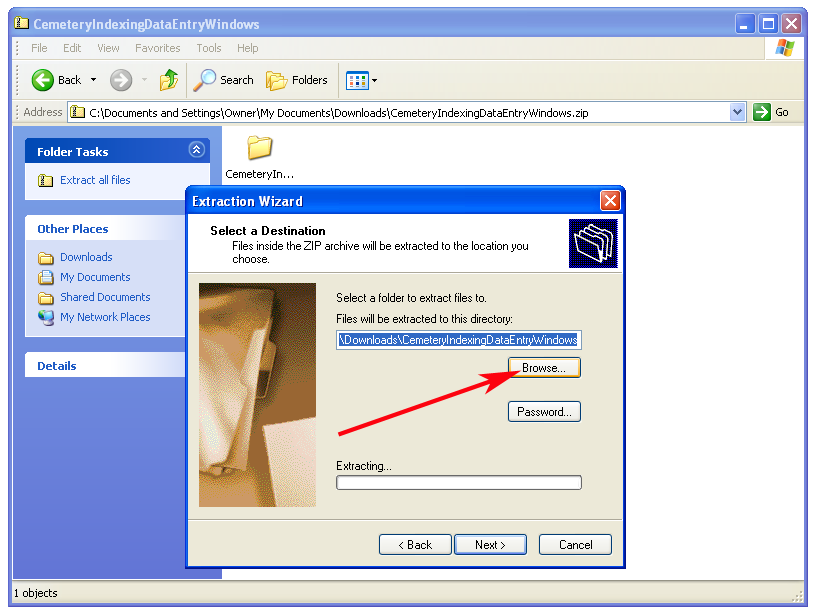Click the Other Places panel header

(x=105, y=229)
